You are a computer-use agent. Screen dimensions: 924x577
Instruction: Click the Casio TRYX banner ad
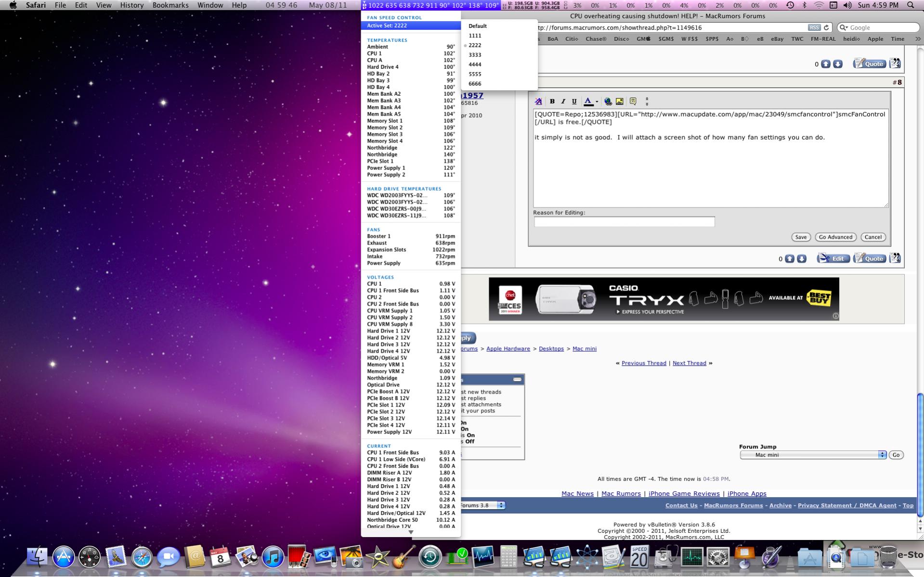pos(664,299)
